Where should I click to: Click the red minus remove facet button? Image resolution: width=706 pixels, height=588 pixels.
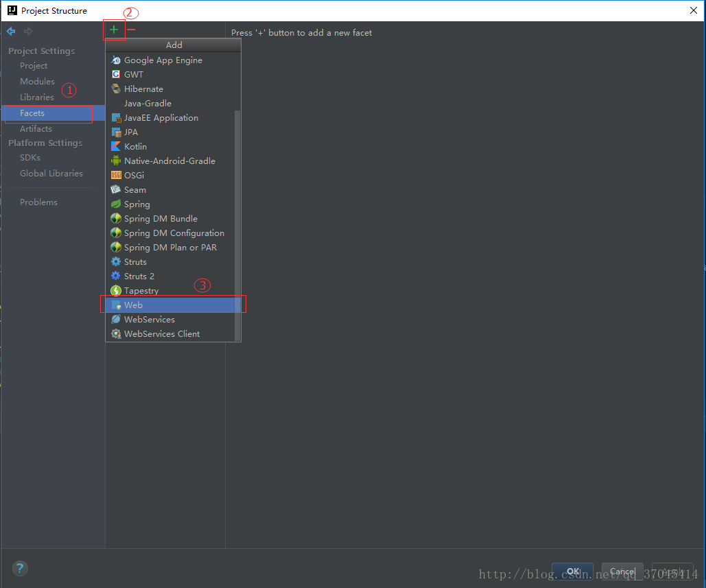point(131,30)
